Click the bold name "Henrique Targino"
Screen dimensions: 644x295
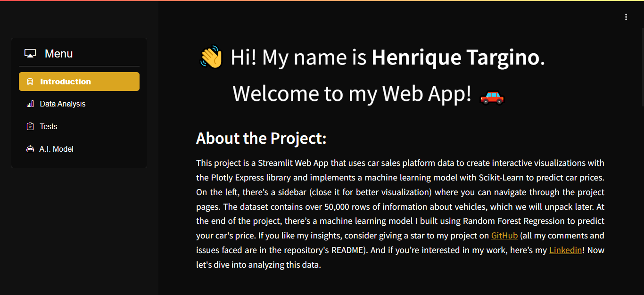[455, 57]
